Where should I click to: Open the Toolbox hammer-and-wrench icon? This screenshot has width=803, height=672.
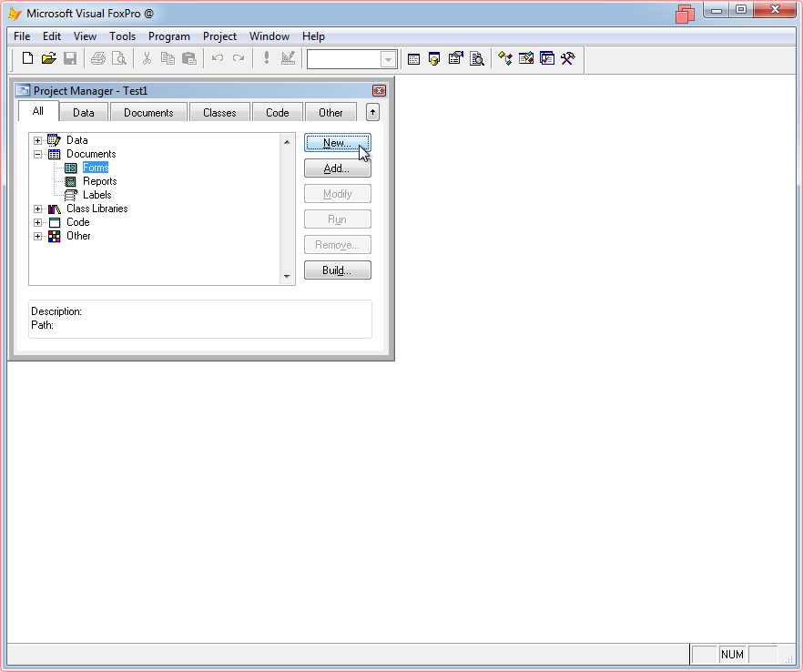pyautogui.click(x=568, y=58)
